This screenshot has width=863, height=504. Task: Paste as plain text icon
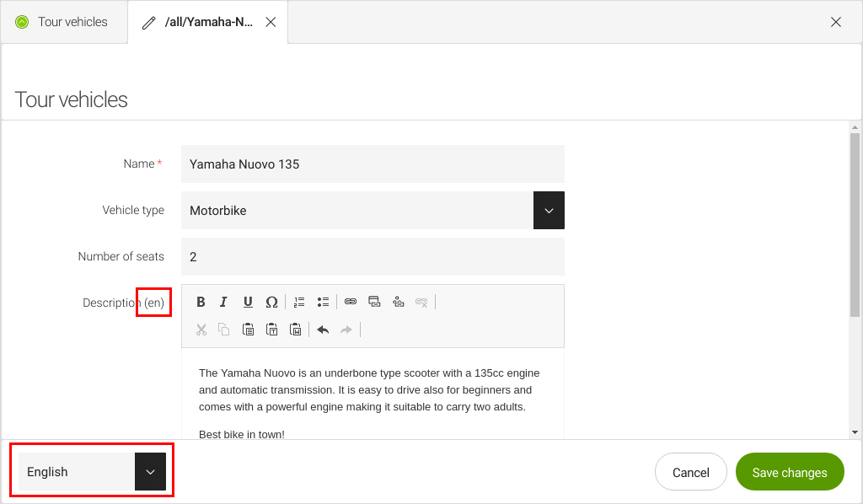coord(271,330)
